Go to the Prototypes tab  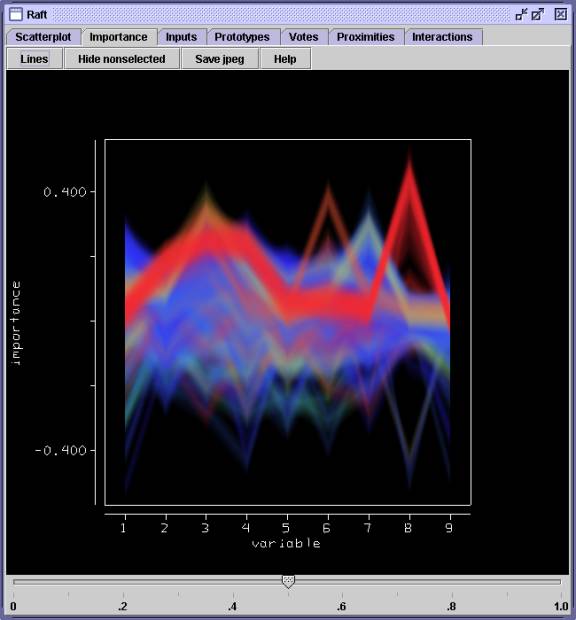click(x=242, y=37)
